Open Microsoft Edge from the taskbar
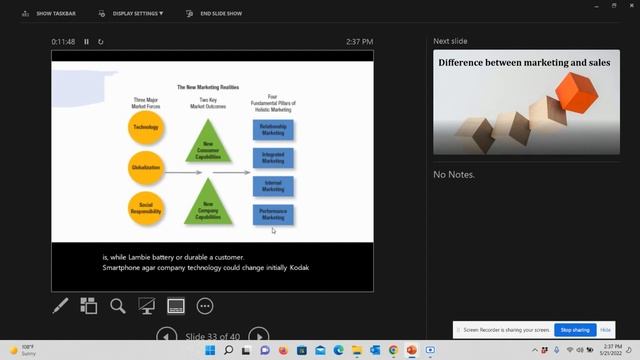Viewport: 640px width, 360px height. tap(338, 350)
